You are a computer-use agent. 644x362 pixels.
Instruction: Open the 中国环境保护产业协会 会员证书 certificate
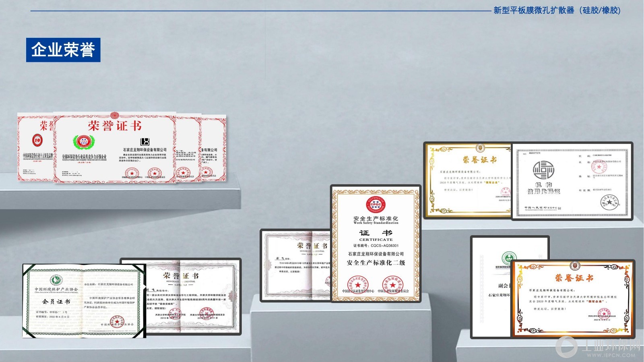tap(84, 300)
